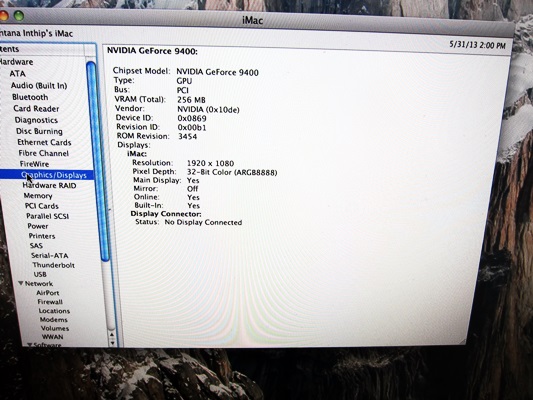Click the Mirror value Off

tap(192, 189)
